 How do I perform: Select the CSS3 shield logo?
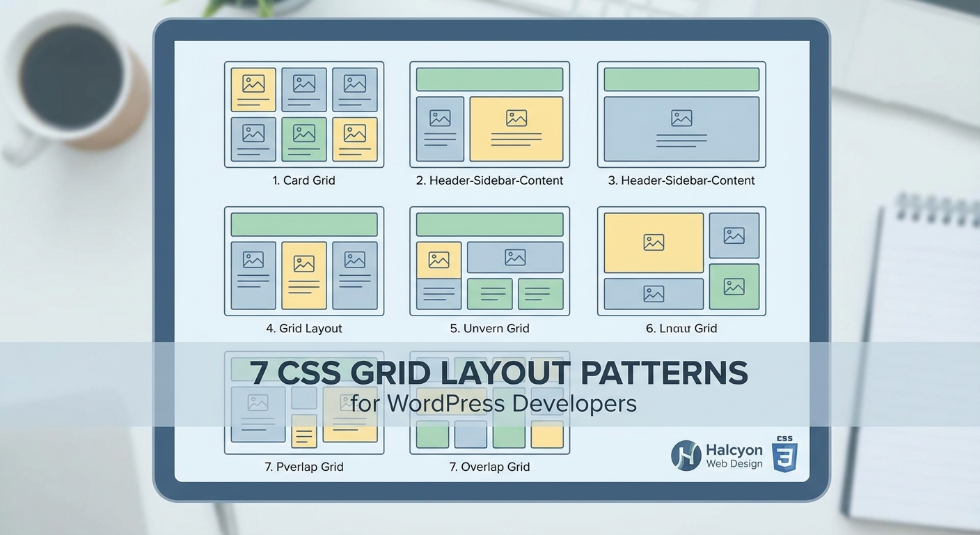[x=784, y=455]
